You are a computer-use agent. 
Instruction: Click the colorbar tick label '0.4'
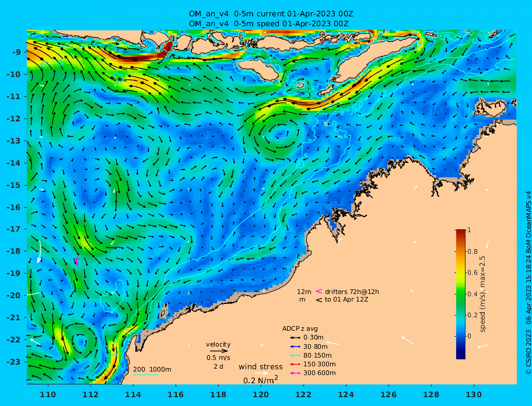473,294
